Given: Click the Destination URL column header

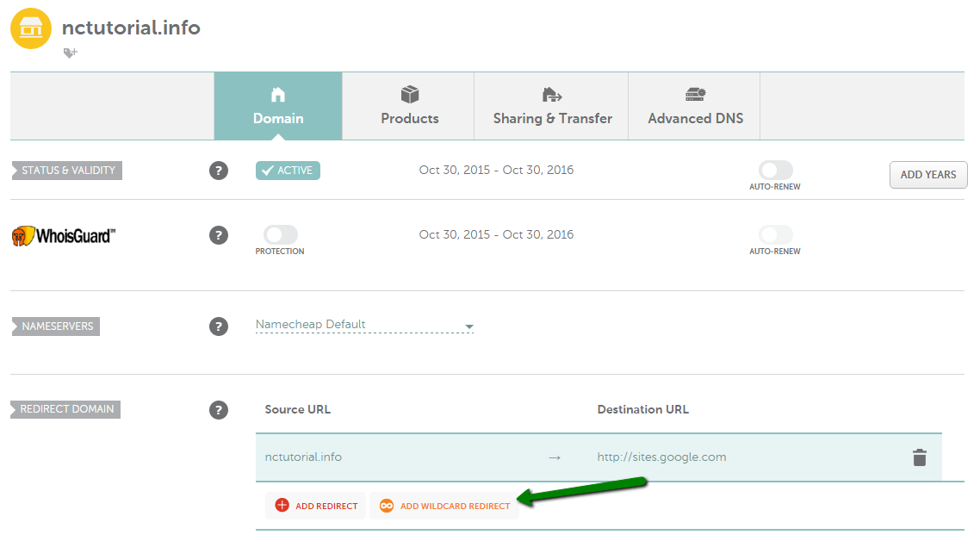Looking at the screenshot, I should (x=642, y=410).
